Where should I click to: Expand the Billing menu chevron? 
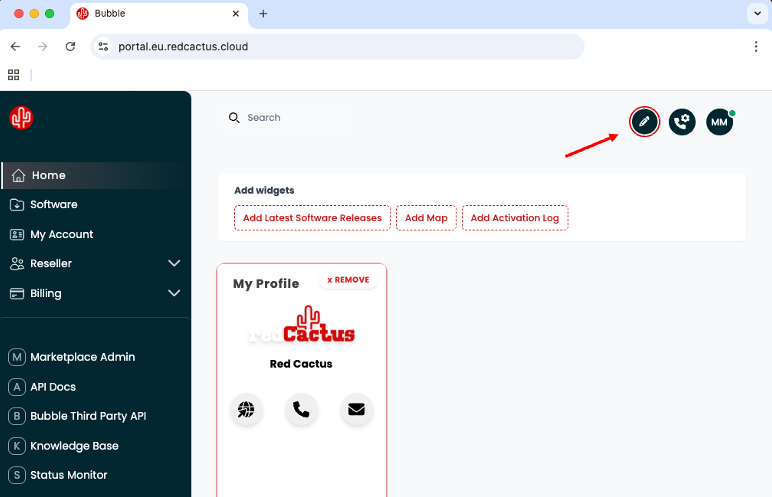click(x=174, y=294)
